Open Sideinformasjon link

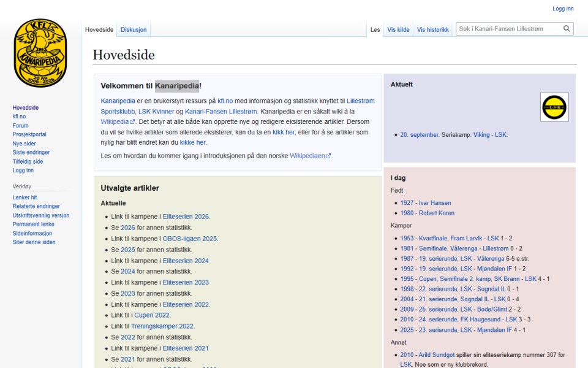[32, 233]
